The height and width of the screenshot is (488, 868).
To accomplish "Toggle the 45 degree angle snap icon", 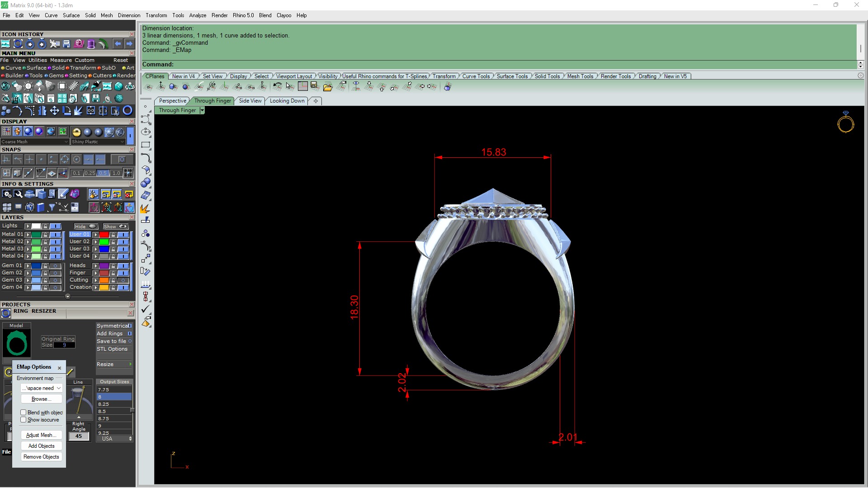I will tap(40, 173).
